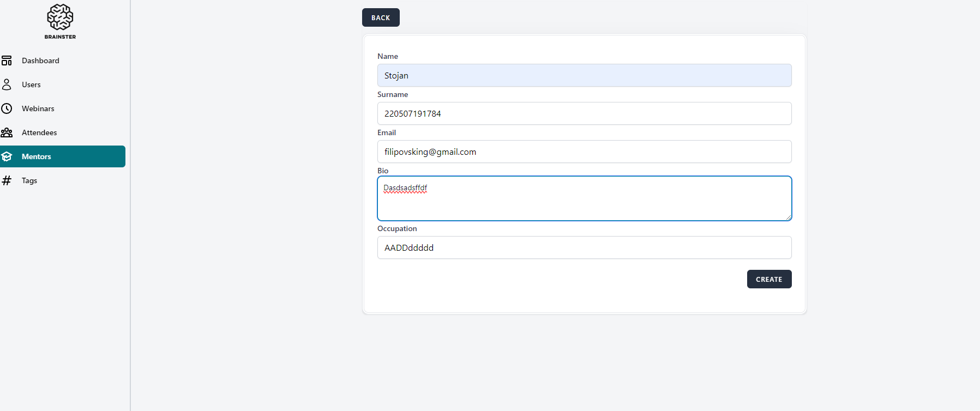Click inside the Bio text area
The image size is (980, 411).
[584, 202]
